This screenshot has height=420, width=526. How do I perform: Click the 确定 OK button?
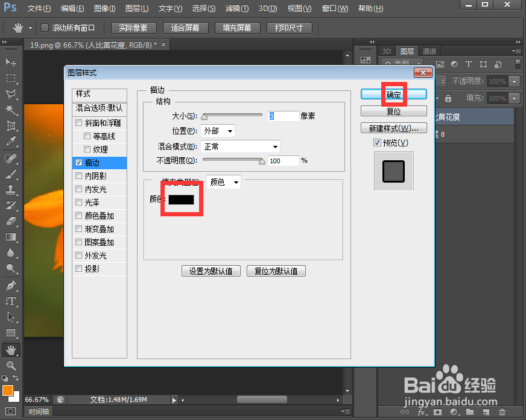tap(393, 94)
